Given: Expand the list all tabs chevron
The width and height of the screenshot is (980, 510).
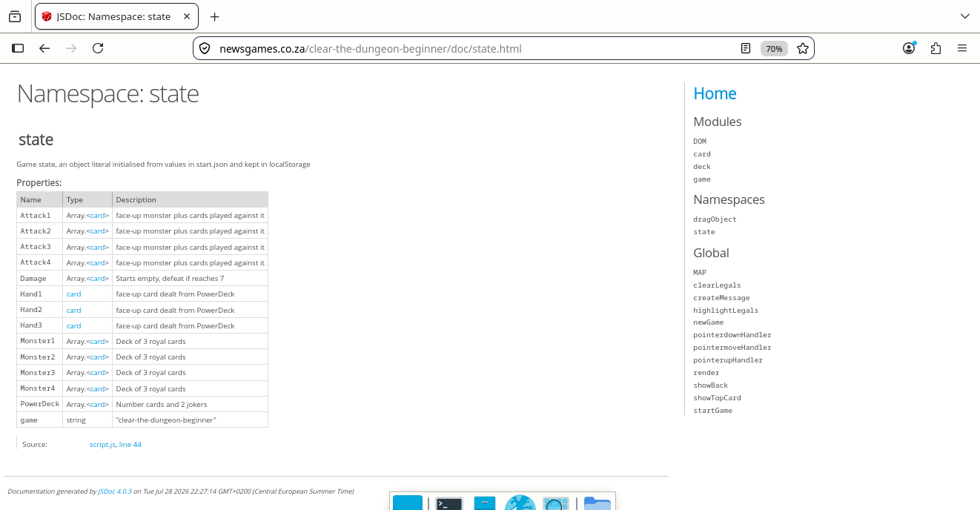Looking at the screenshot, I should coord(964,16).
